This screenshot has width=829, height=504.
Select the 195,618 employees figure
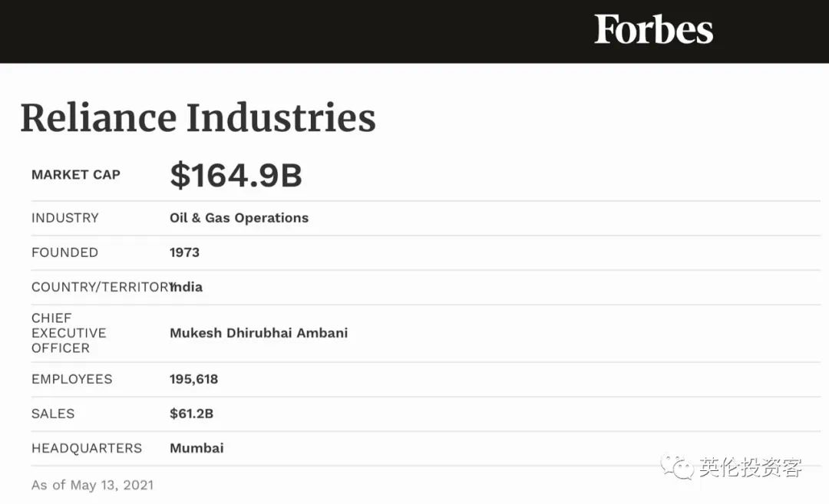(193, 379)
